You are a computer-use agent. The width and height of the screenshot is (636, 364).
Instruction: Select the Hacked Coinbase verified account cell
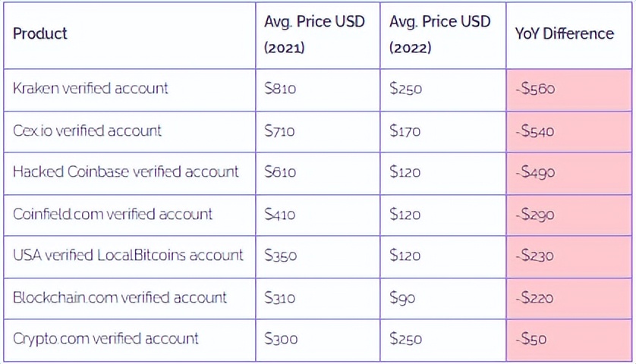tap(126, 172)
